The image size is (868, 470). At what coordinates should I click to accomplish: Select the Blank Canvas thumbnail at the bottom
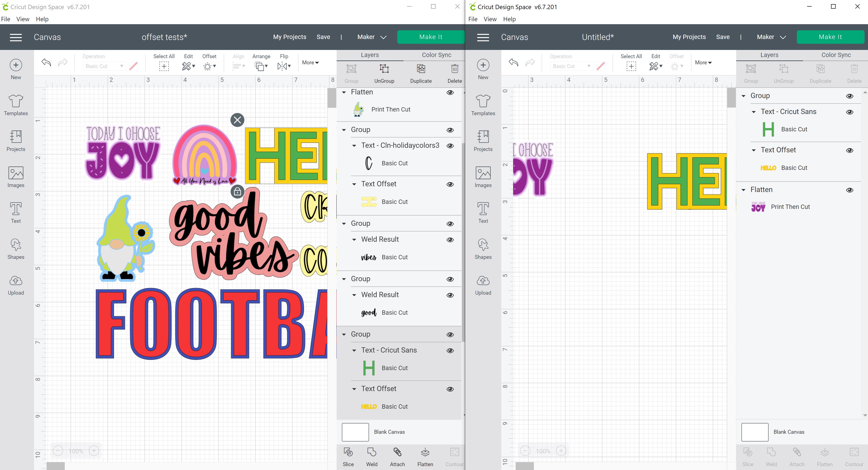pyautogui.click(x=355, y=432)
